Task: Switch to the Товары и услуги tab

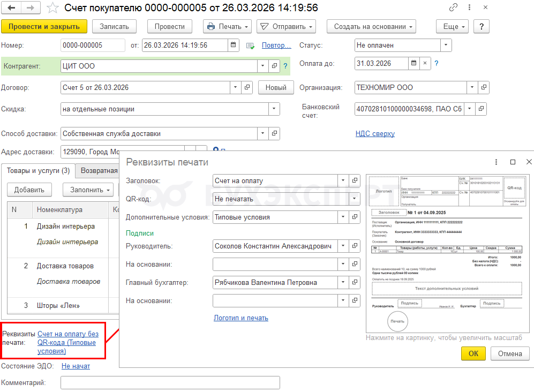Action: pyautogui.click(x=38, y=171)
